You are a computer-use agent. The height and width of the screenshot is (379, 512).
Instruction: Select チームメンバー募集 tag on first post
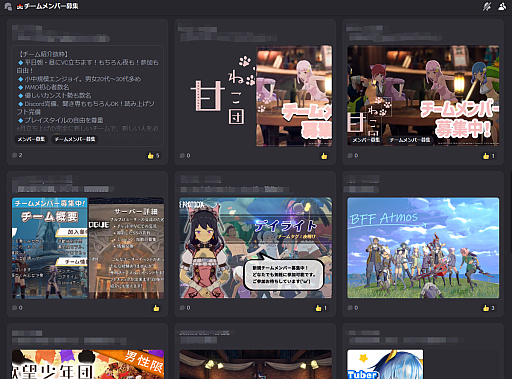(75, 139)
